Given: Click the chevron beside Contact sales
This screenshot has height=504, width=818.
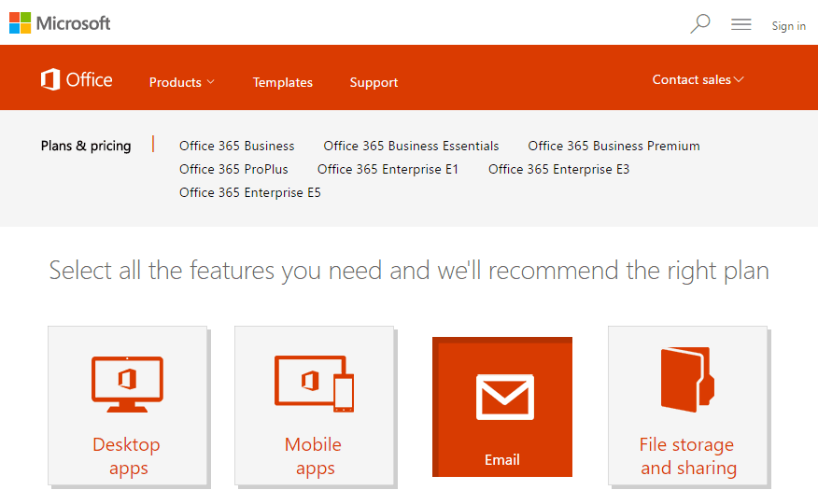Looking at the screenshot, I should pos(739,79).
